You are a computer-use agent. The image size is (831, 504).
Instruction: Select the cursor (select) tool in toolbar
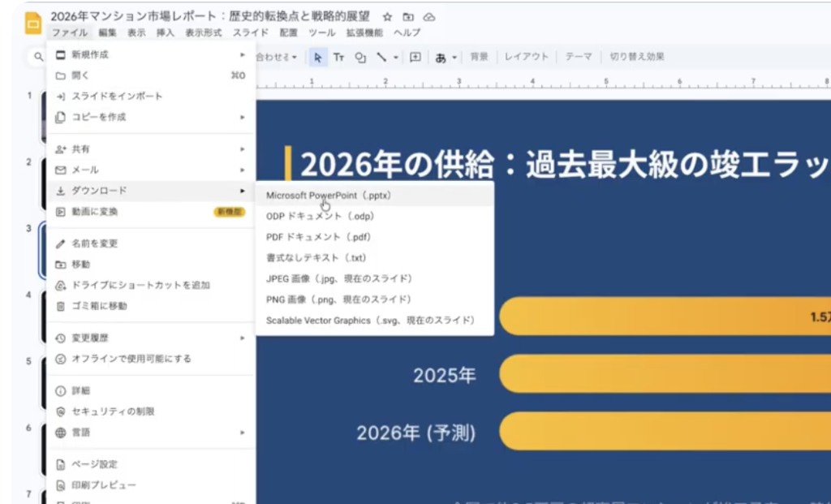[318, 57]
